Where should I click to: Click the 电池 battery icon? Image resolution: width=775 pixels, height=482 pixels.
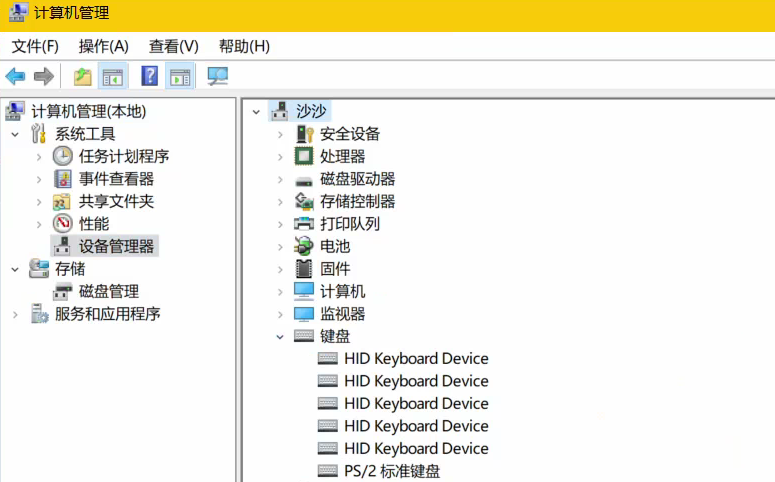(303, 246)
